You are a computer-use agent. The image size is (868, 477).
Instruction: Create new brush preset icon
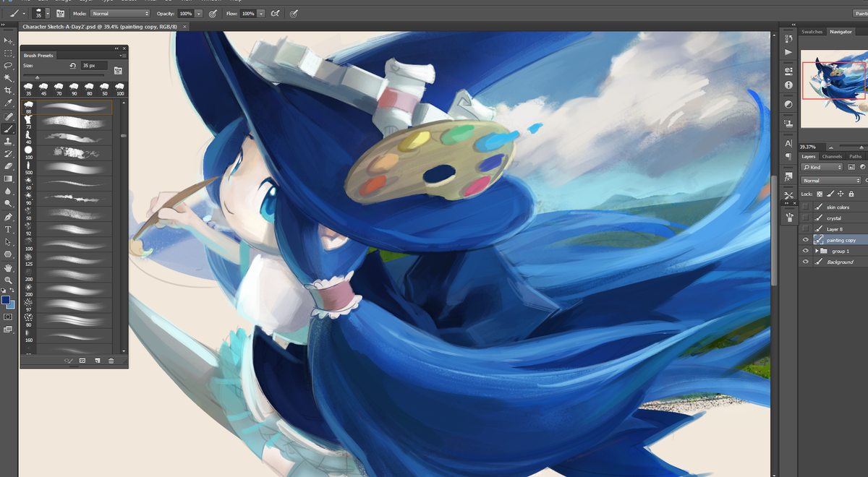[x=96, y=360]
